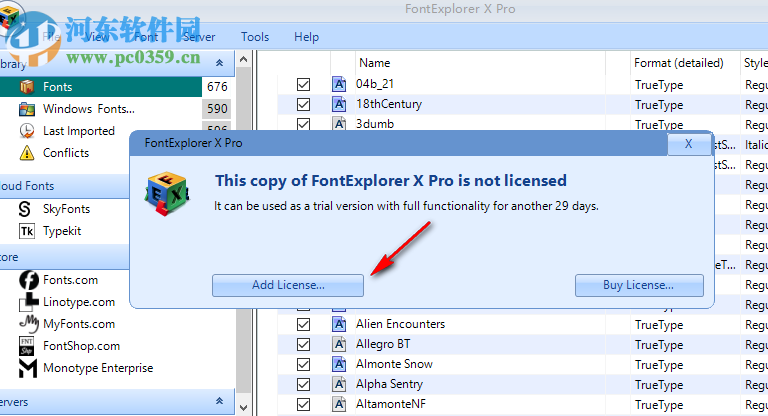
Task: Select the Almonte Snow font name
Action: pyautogui.click(x=394, y=364)
